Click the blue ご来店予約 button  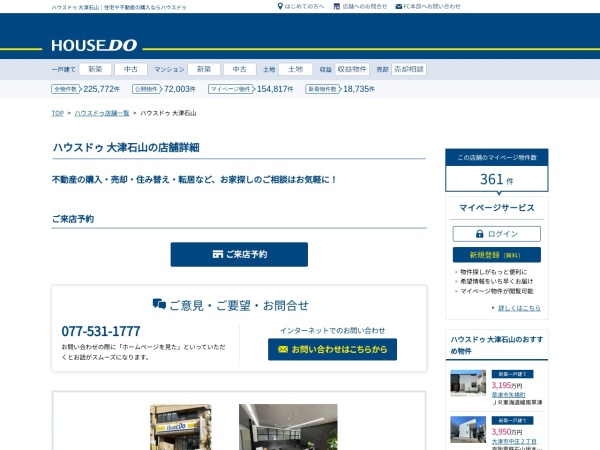pos(239,254)
